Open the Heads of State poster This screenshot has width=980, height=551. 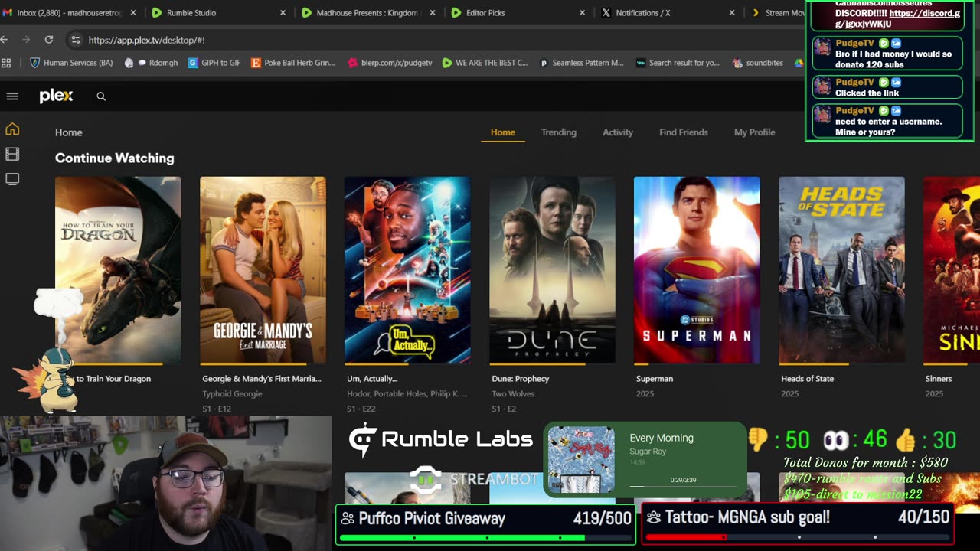841,270
